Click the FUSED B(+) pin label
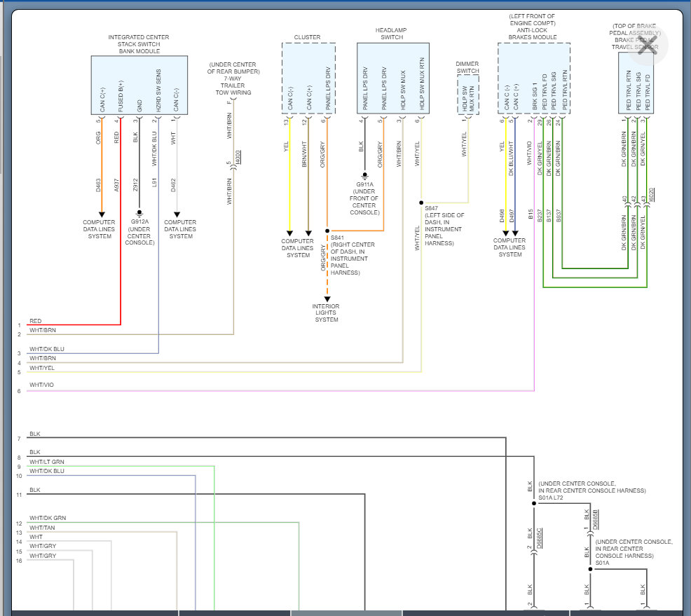Viewport: 691px width, 616px height. coord(121,95)
